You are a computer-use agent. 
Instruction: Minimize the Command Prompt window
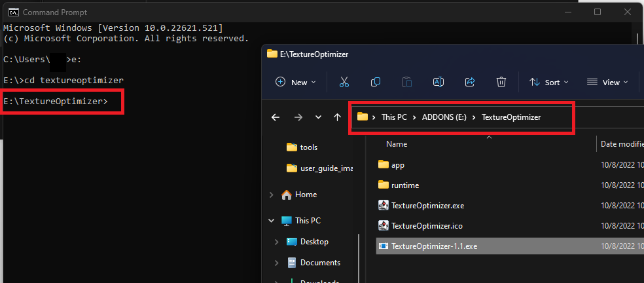pos(567,12)
